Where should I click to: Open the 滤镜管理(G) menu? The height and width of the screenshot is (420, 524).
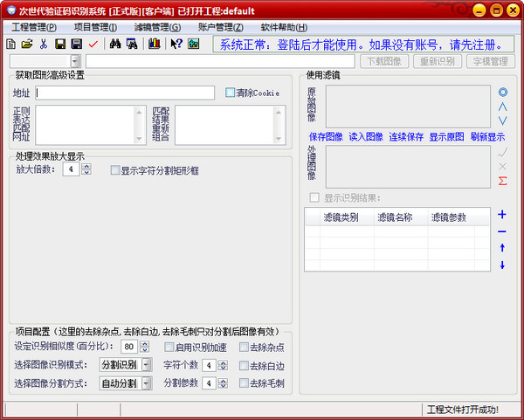click(x=157, y=27)
